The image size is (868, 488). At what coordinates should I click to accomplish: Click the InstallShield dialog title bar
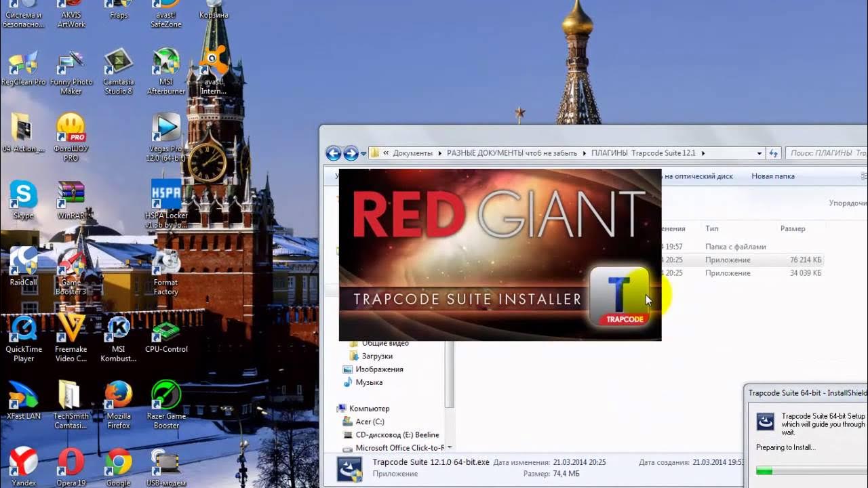coord(807,392)
